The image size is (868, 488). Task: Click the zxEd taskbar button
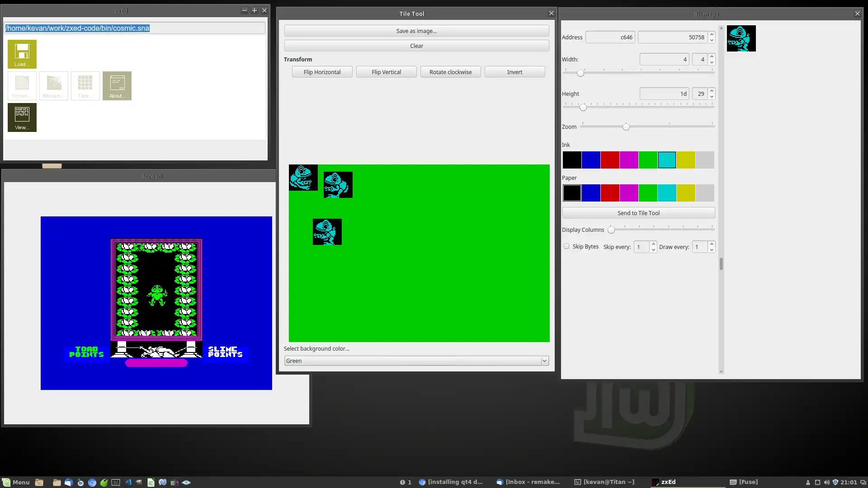(x=668, y=481)
